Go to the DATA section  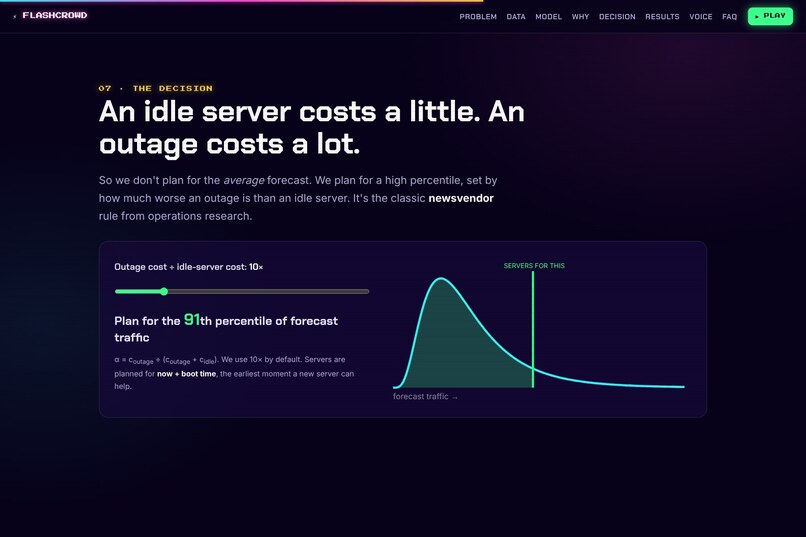(516, 16)
